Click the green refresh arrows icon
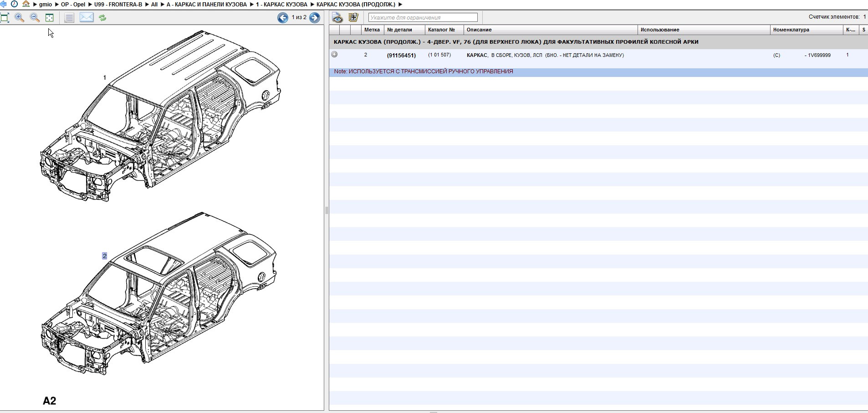This screenshot has height=413, width=868. 102,18
